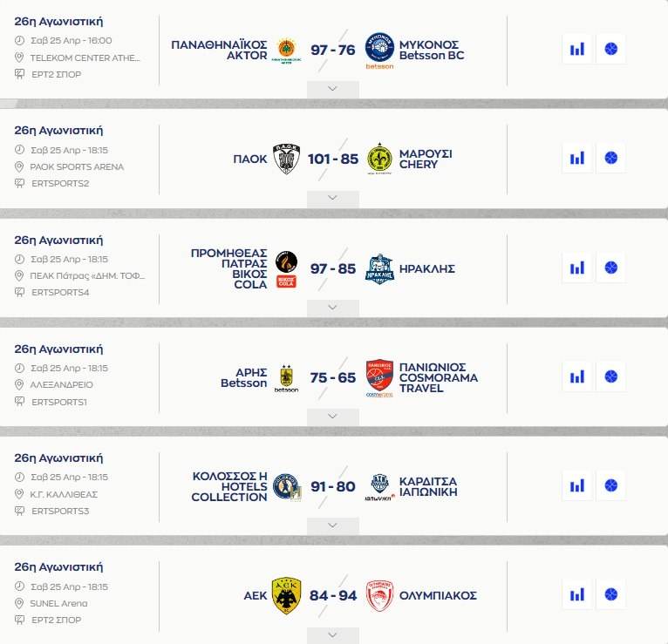The width and height of the screenshot is (668, 644).
Task: Click basketball icon in AEK vs Olympiacos row
Action: tap(611, 595)
